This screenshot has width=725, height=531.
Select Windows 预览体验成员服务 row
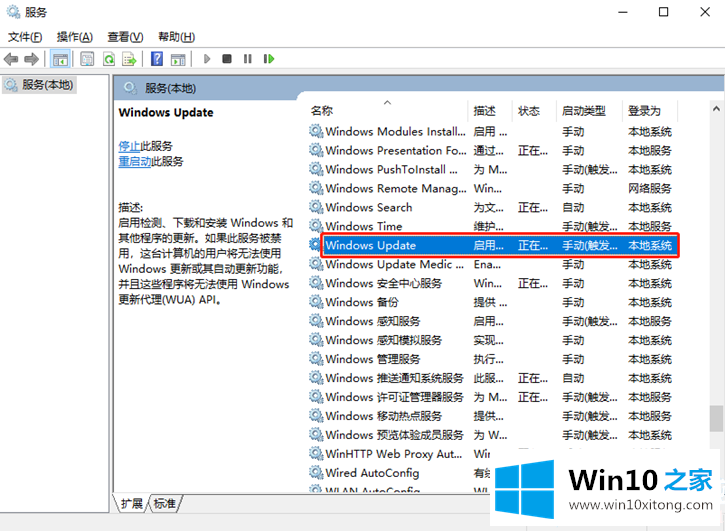pyautogui.click(x=492, y=435)
